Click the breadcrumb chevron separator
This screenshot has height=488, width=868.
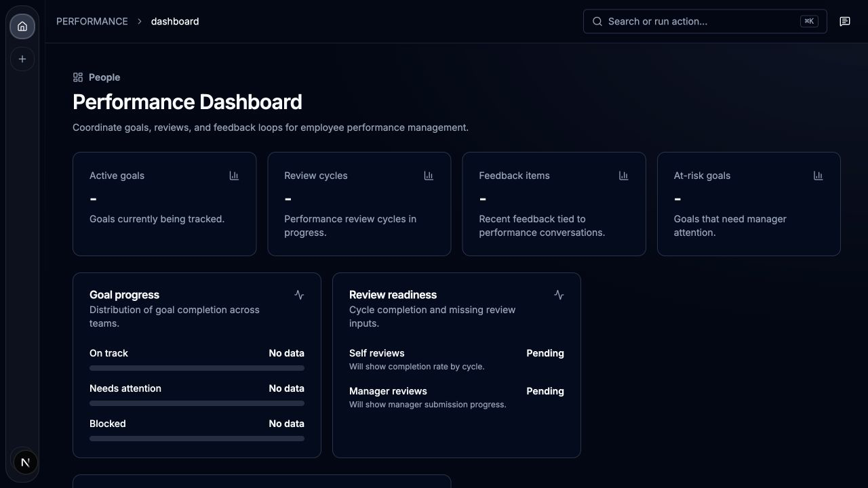tap(140, 22)
